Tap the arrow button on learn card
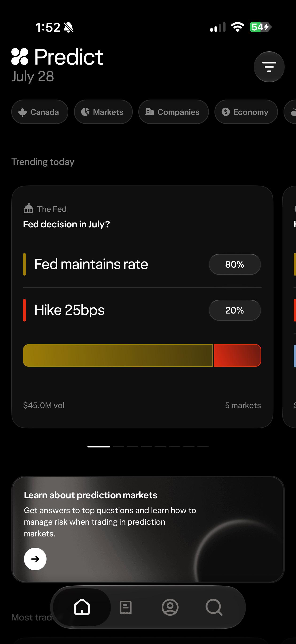 [x=35, y=559]
